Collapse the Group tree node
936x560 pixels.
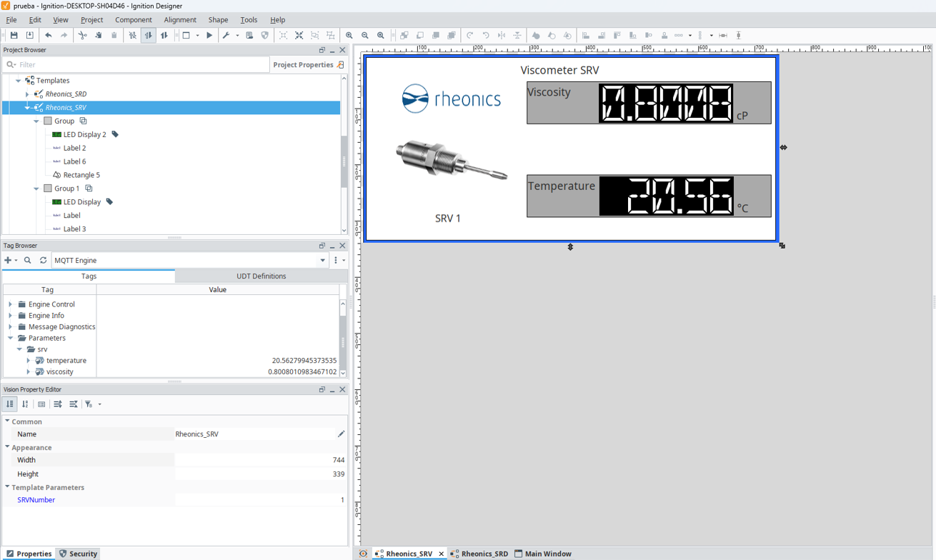click(36, 121)
